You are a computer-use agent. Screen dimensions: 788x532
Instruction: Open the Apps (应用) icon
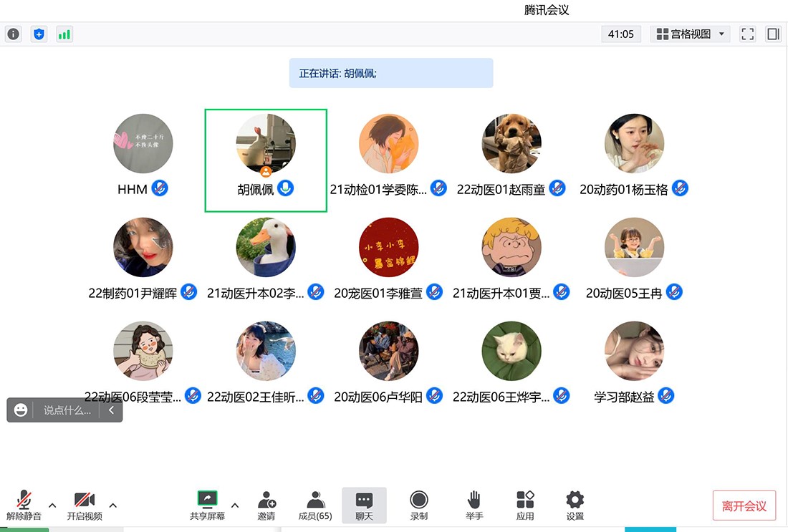pos(525,505)
